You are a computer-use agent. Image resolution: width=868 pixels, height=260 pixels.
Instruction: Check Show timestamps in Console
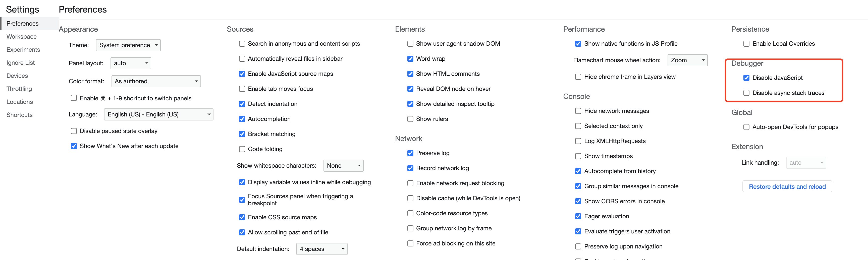(578, 156)
